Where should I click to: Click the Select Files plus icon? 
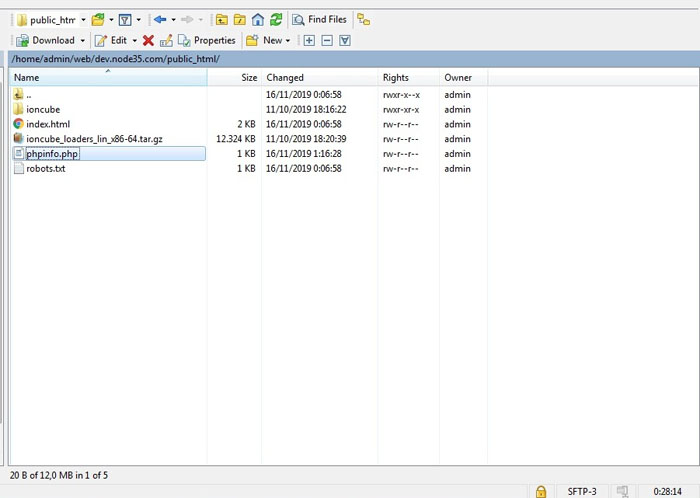(309, 41)
